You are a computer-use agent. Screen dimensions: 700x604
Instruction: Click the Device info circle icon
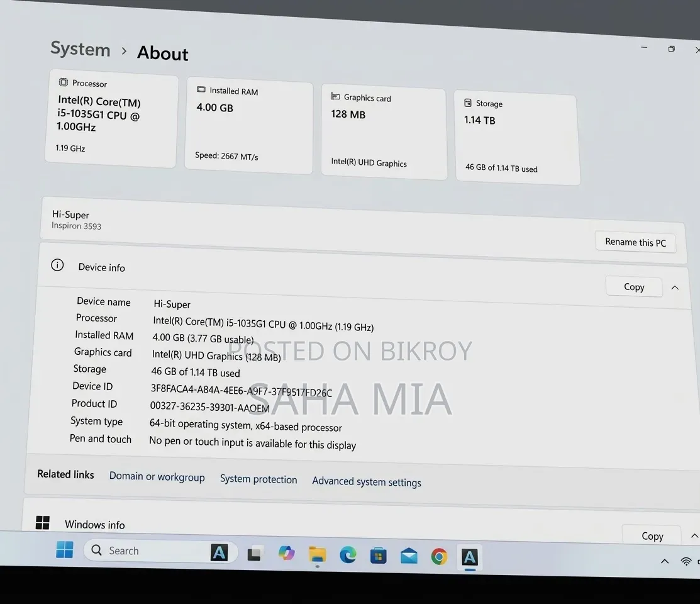click(57, 265)
